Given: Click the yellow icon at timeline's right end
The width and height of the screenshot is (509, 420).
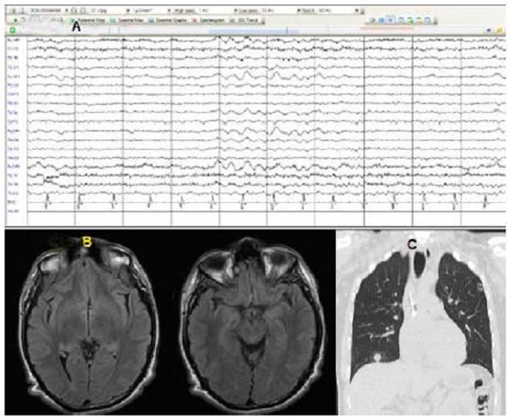Looking at the screenshot, I should [498, 29].
